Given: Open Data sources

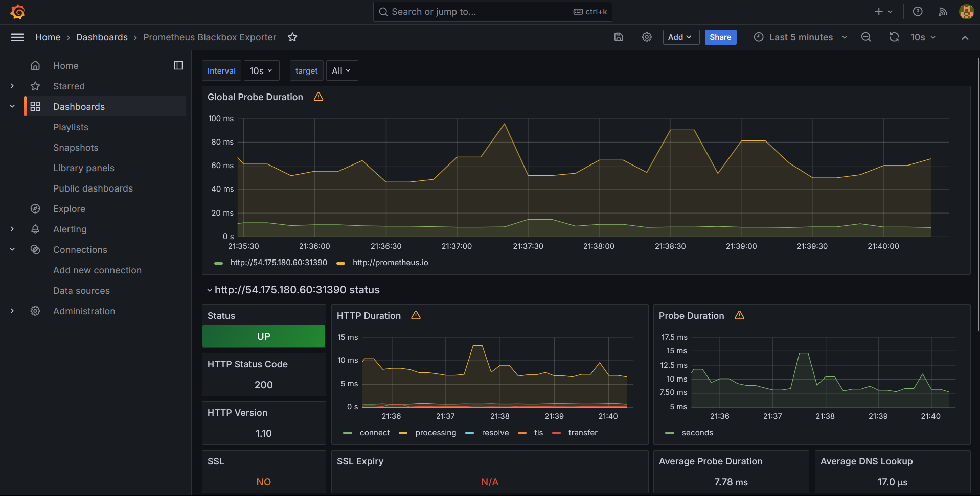Looking at the screenshot, I should click(x=81, y=291).
